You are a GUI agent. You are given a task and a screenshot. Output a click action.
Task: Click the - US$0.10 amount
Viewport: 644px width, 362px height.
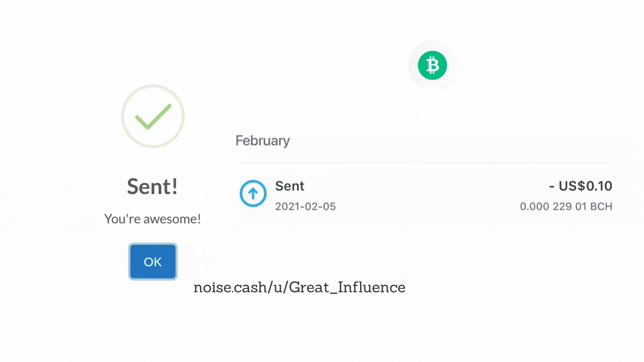(x=580, y=186)
